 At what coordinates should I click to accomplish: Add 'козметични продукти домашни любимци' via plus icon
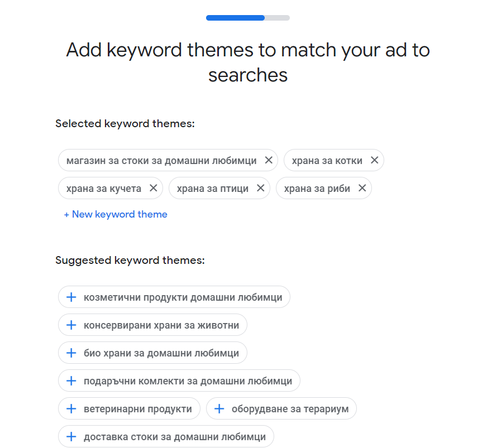(71, 297)
